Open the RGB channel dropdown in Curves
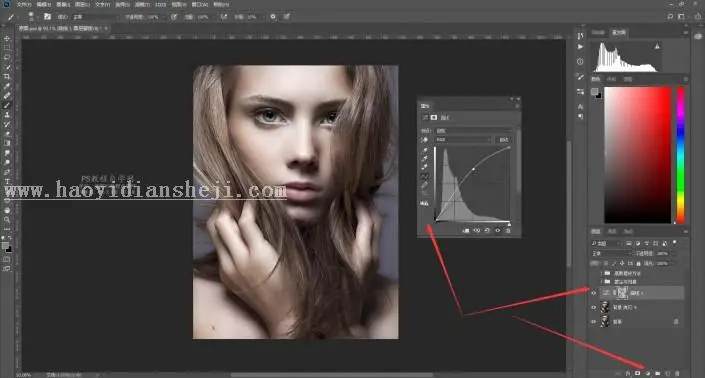The image size is (705, 378). pyautogui.click(x=464, y=140)
